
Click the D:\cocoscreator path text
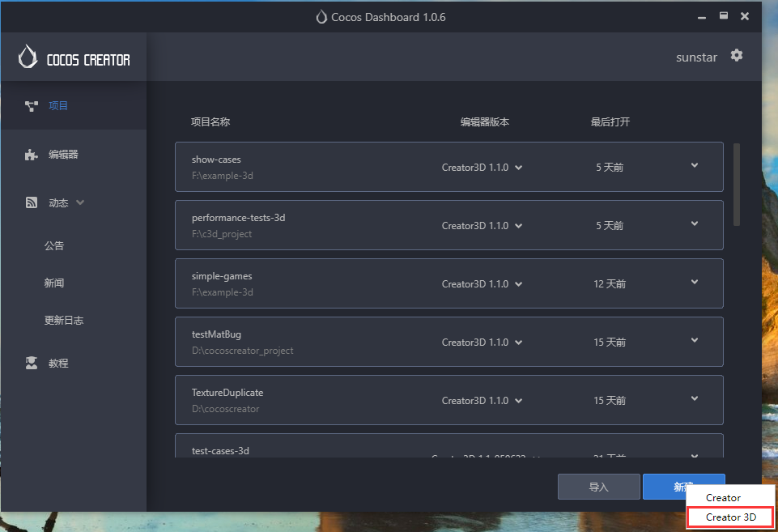coord(225,409)
